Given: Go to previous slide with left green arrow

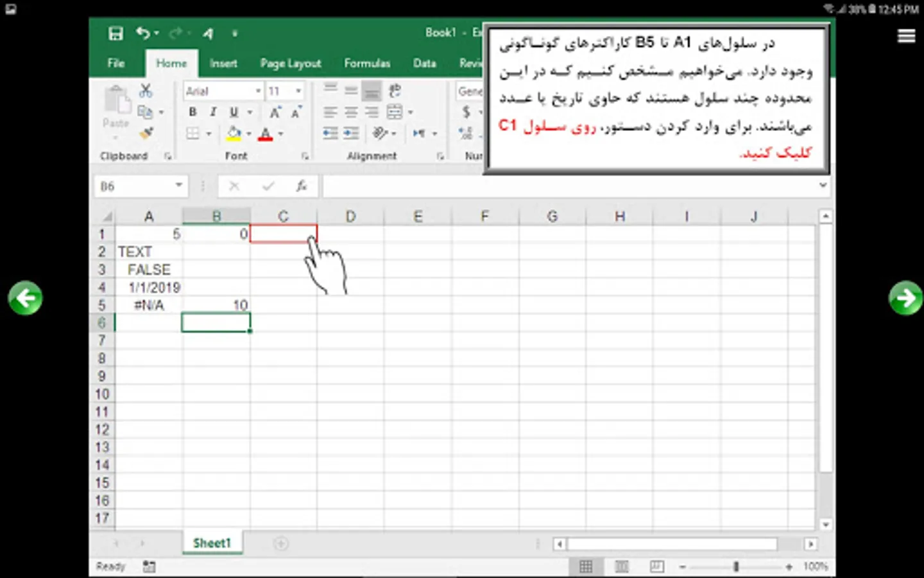Looking at the screenshot, I should coord(25,297).
